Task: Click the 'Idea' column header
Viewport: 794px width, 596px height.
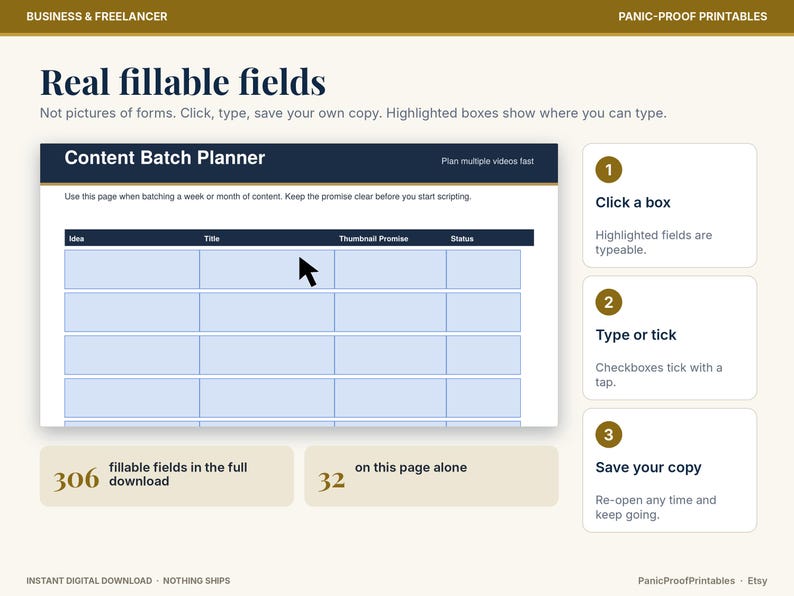Action: coord(76,239)
